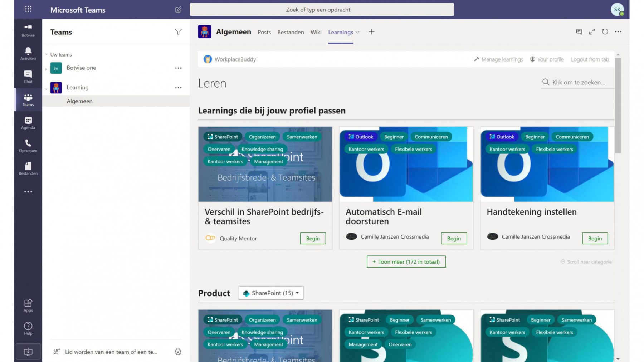
Task: Click the vertical scrollbar of Learnings page
Action: click(x=618, y=106)
